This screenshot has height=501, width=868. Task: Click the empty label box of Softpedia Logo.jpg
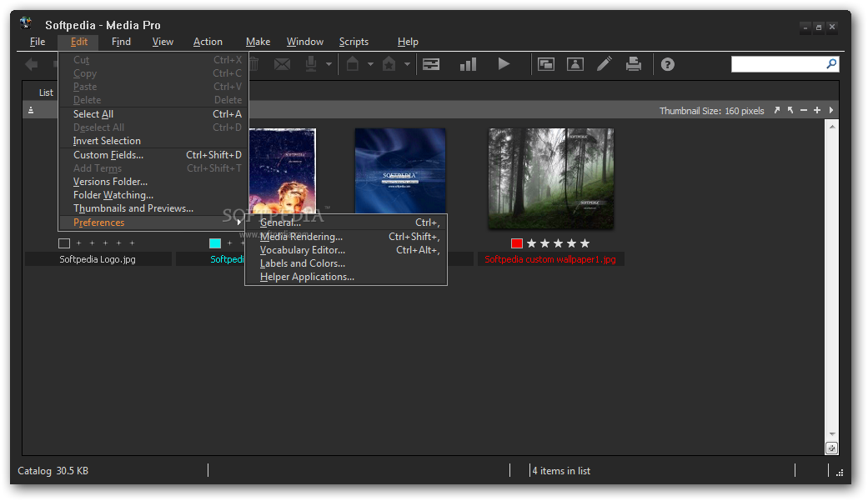[64, 243]
